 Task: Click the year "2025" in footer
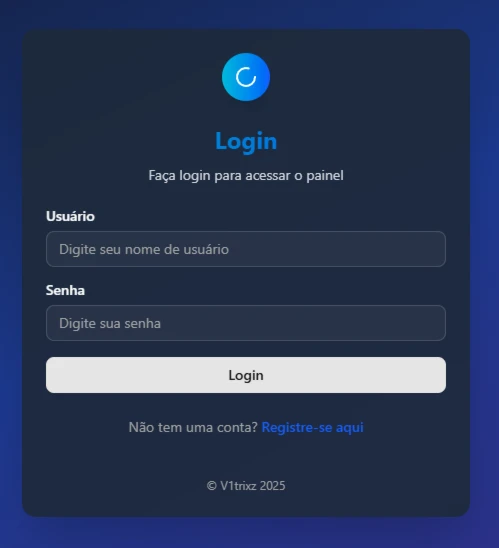click(273, 486)
